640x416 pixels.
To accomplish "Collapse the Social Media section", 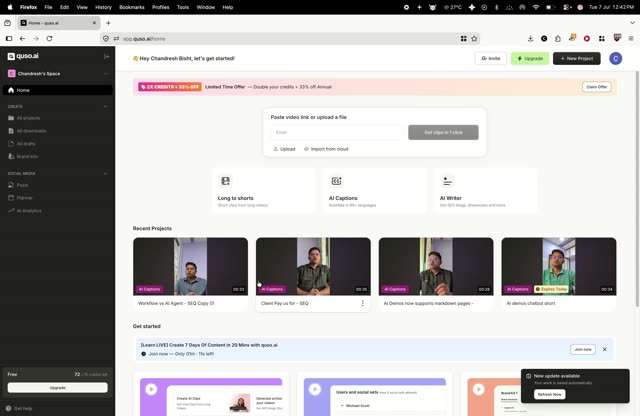I will [x=106, y=174].
